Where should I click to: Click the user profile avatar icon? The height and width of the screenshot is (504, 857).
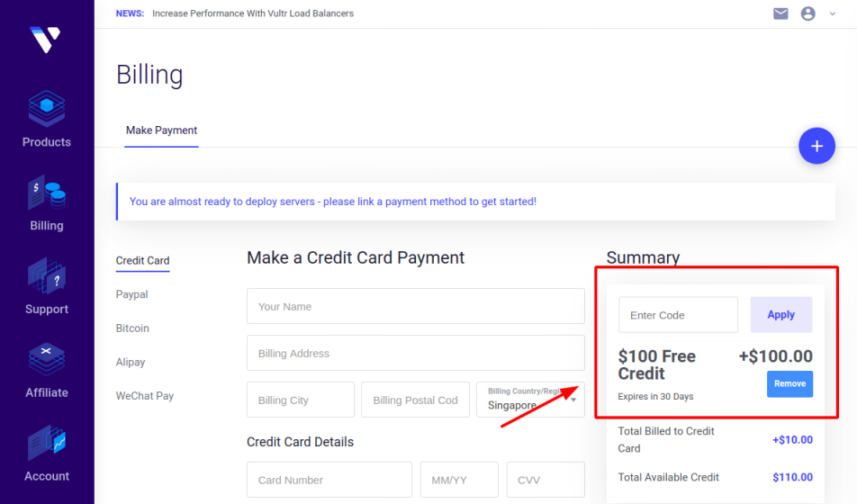[807, 13]
